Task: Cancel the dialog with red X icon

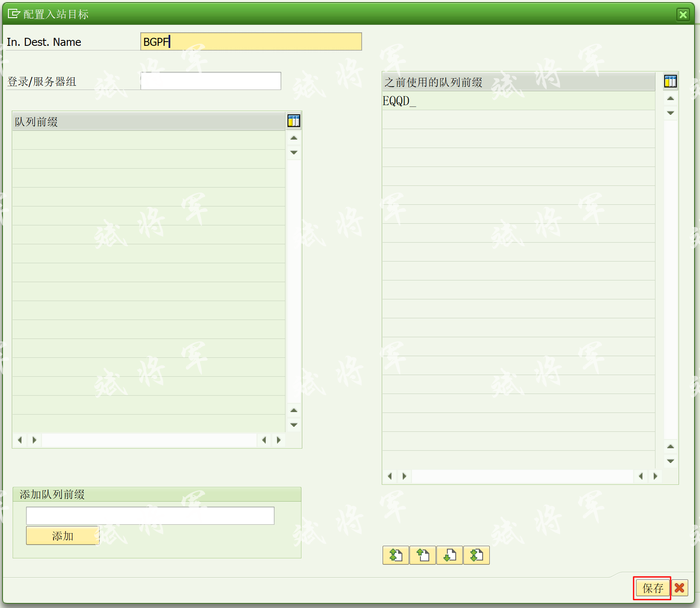Action: pos(679,588)
